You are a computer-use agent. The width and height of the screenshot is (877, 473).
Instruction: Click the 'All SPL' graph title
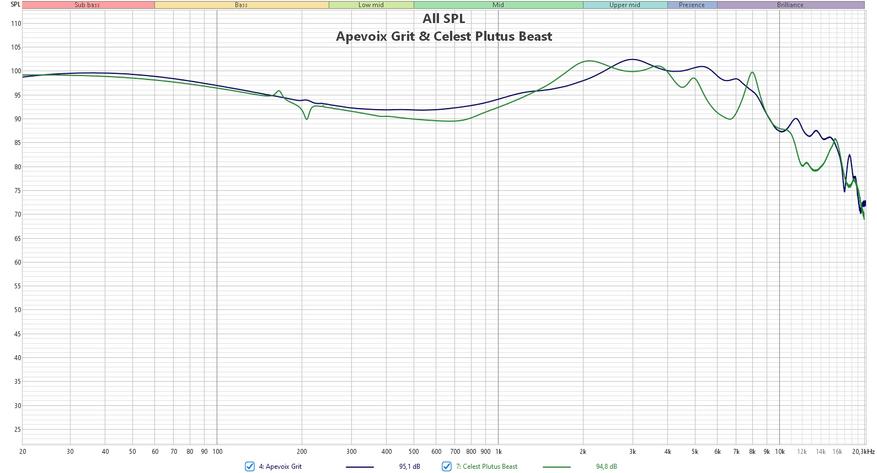444,18
